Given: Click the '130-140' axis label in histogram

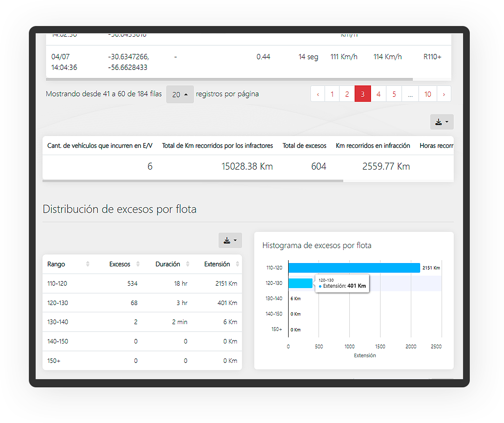Looking at the screenshot, I should click(274, 299).
